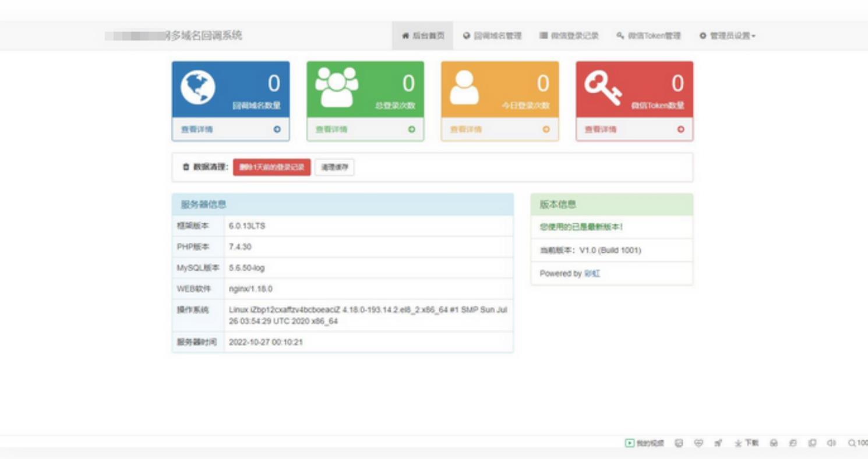
Task: Click the 0 count on 微信Token数量 card
Action: click(x=678, y=84)
